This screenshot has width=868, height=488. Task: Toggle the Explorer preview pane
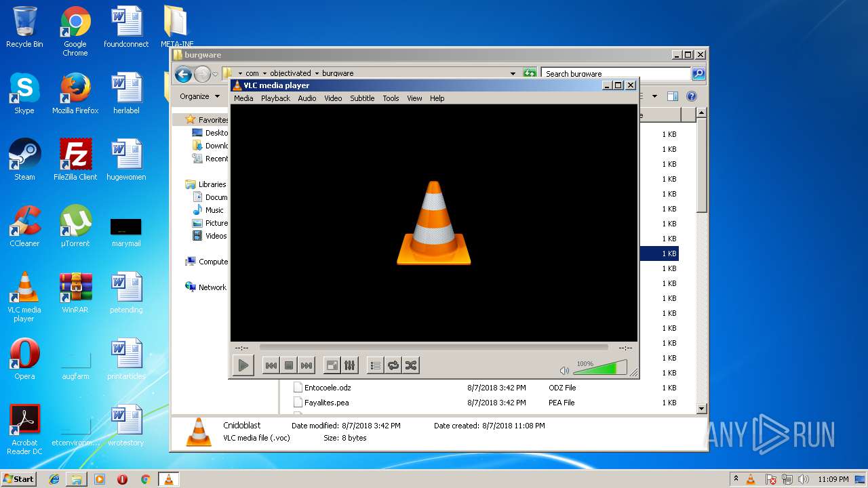(x=672, y=96)
